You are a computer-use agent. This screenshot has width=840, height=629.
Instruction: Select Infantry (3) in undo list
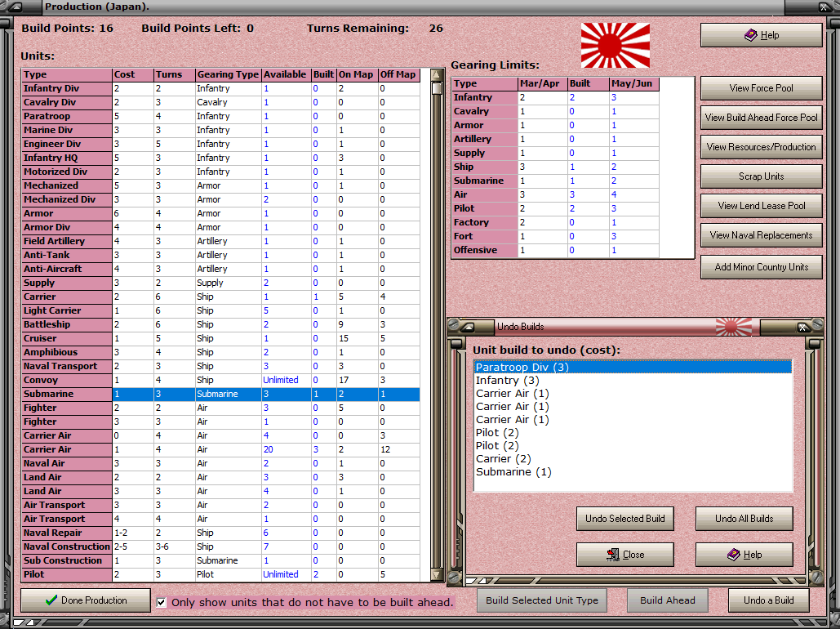[x=633, y=381]
